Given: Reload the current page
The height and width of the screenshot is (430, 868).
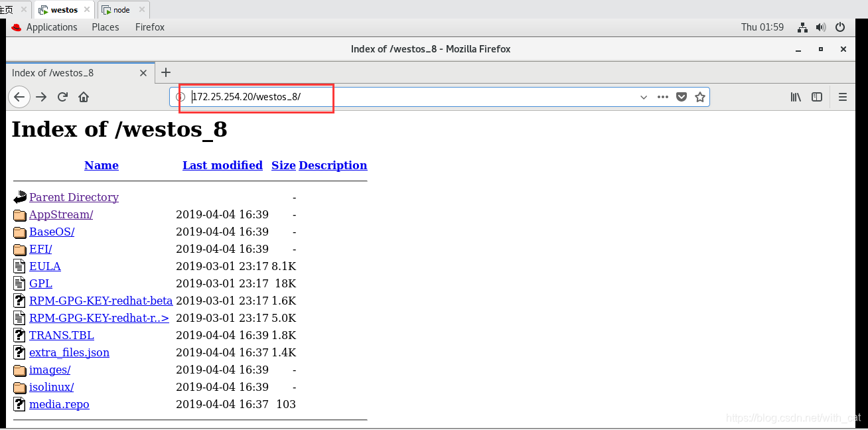Looking at the screenshot, I should [x=62, y=97].
